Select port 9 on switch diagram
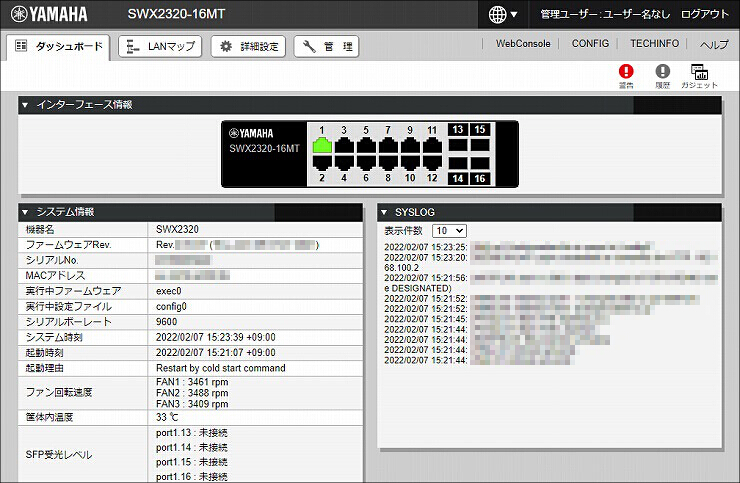The image size is (740, 483). coord(410,145)
